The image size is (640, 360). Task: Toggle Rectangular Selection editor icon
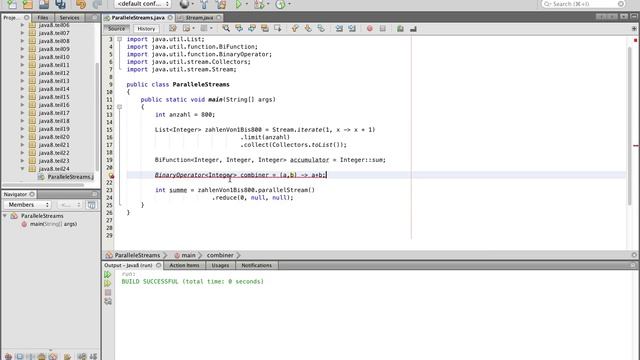[x=278, y=29]
